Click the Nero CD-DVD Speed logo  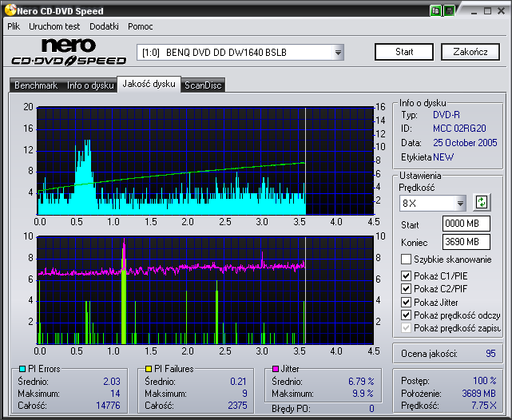pyautogui.click(x=69, y=52)
